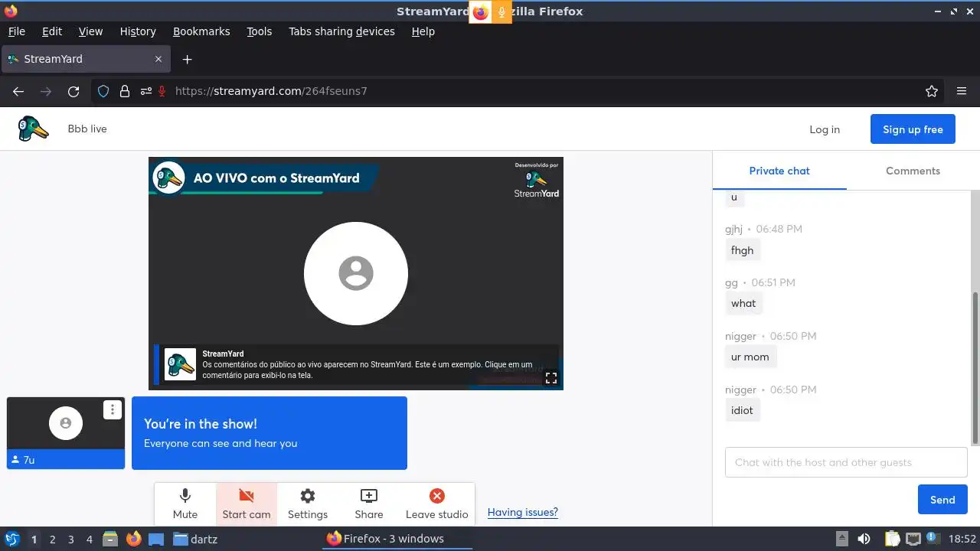Click the 'Bbb live' broadcast title

(x=87, y=129)
